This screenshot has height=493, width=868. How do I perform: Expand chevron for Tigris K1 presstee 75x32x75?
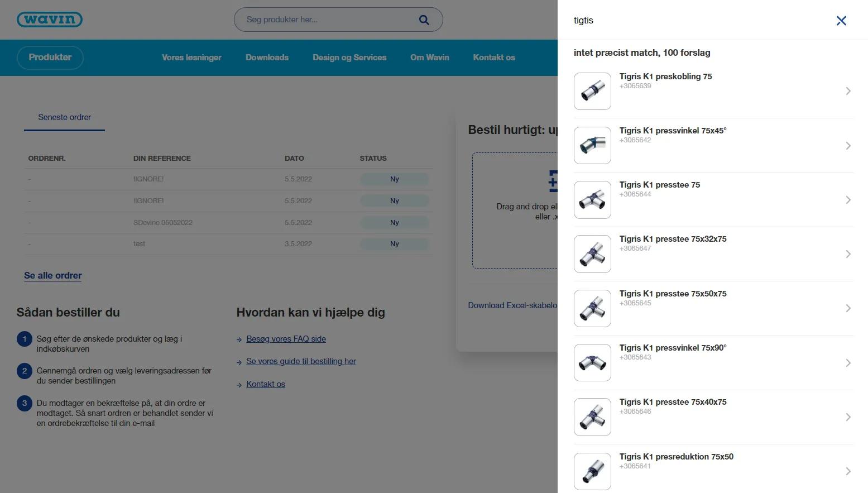click(848, 254)
